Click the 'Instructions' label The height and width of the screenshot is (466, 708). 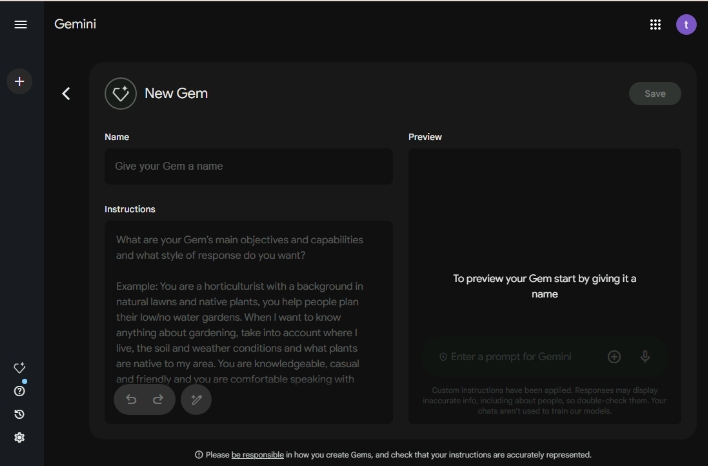130,209
